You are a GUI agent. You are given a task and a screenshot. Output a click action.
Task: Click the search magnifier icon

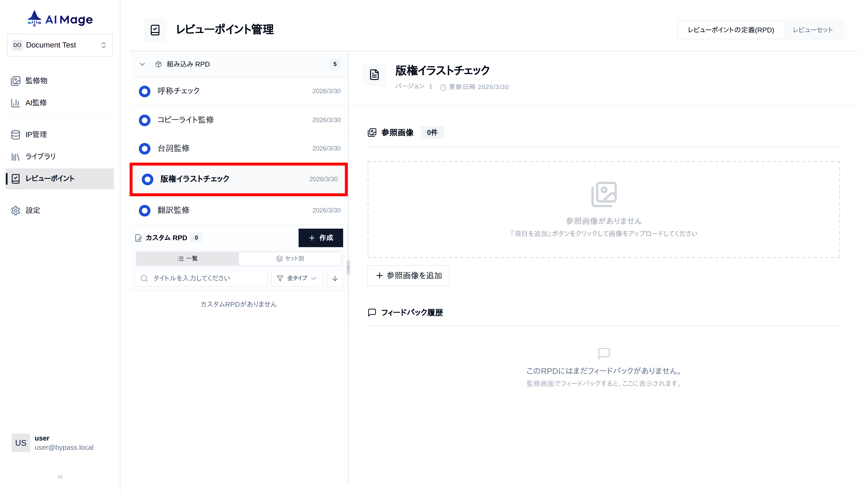pyautogui.click(x=144, y=278)
